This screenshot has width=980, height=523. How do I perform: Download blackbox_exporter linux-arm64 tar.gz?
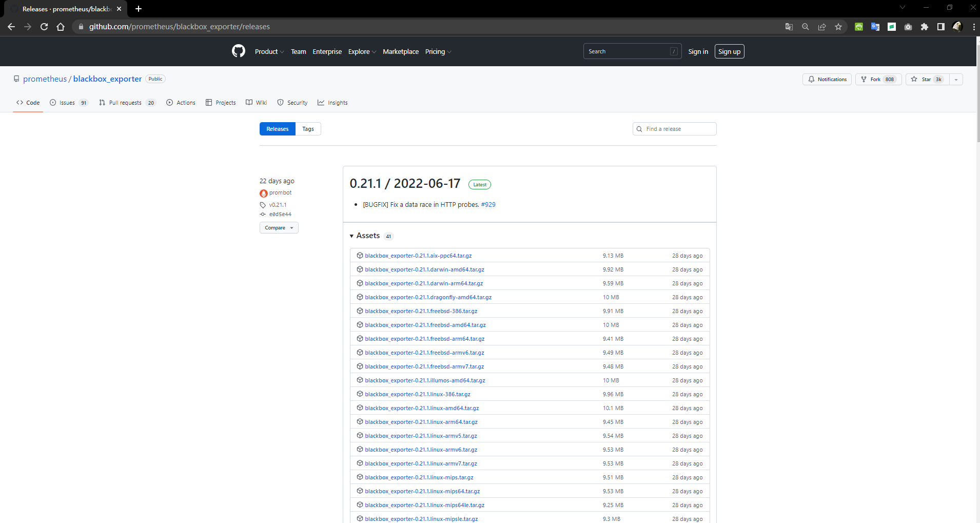421,422
